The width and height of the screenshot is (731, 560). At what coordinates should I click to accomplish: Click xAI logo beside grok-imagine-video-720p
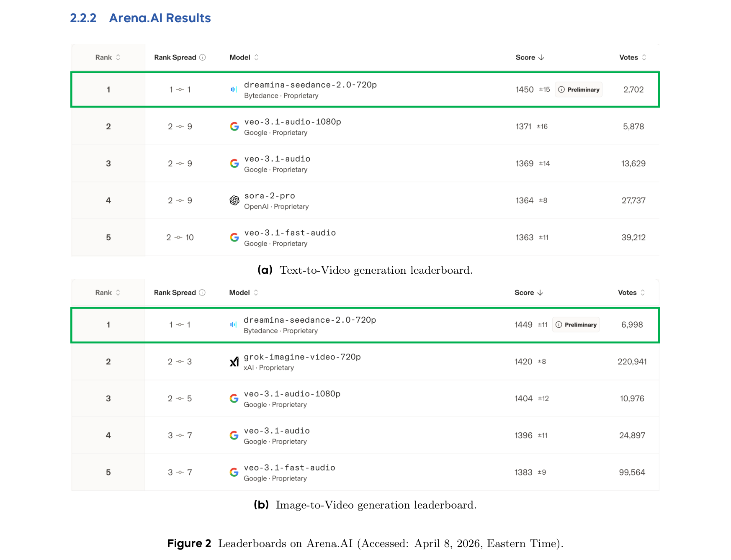[234, 362]
